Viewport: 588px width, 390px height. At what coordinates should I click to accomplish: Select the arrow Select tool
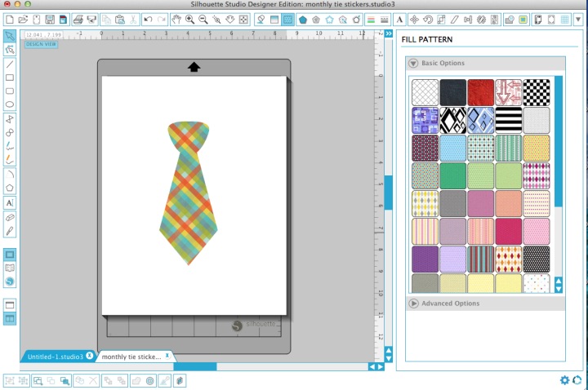point(10,36)
